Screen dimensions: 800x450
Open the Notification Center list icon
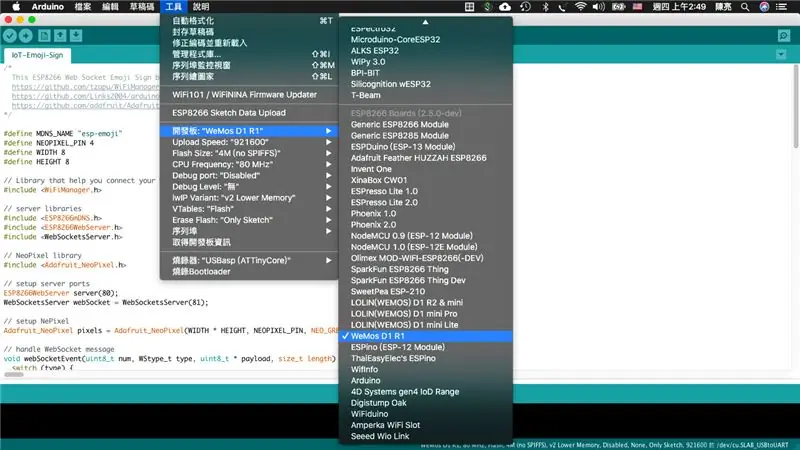tap(781, 7)
